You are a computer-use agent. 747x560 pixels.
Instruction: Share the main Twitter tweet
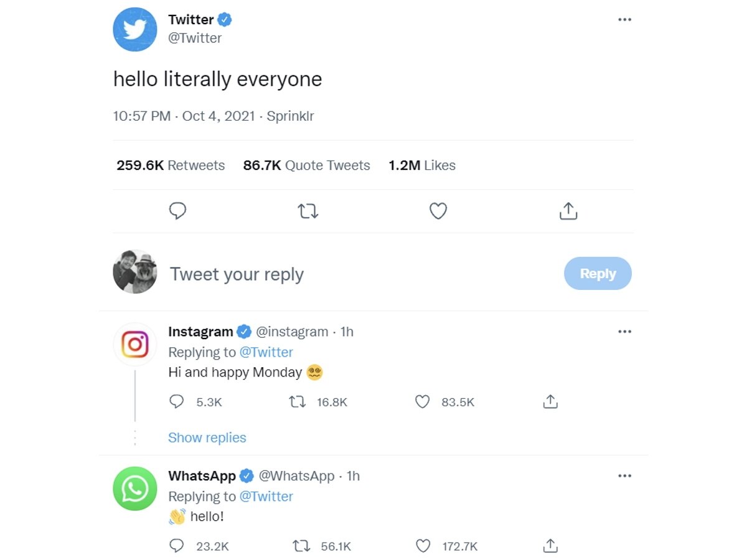[x=568, y=211]
